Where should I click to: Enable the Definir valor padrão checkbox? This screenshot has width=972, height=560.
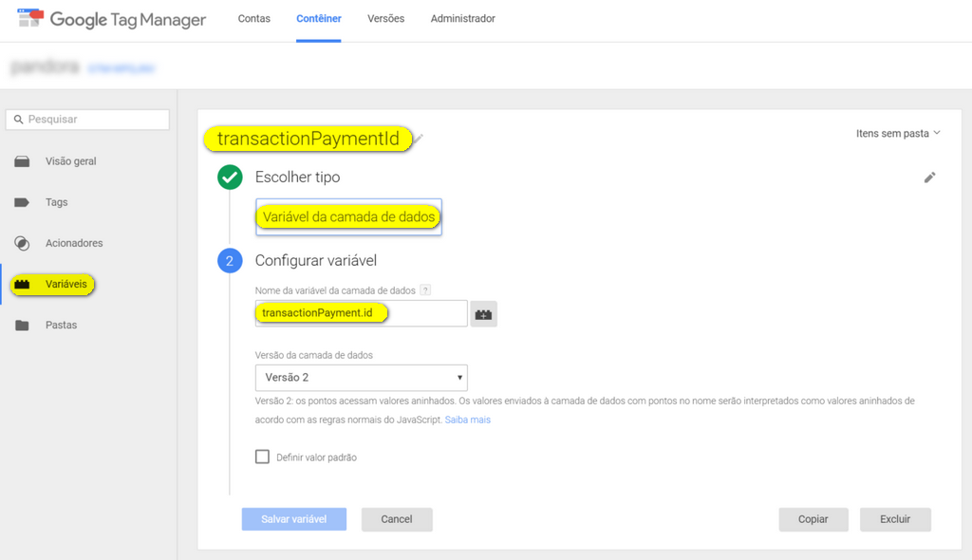[x=262, y=457]
